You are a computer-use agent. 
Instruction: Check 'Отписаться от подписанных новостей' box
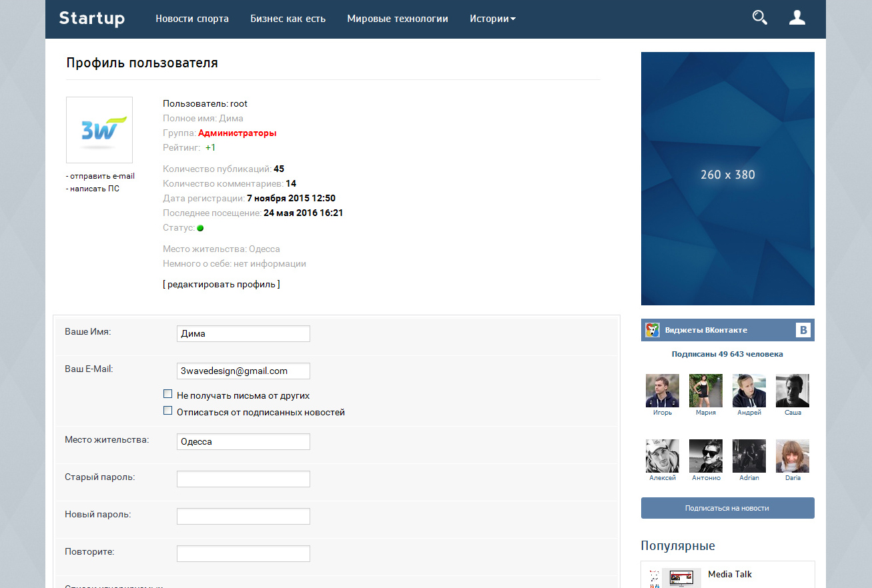[168, 411]
